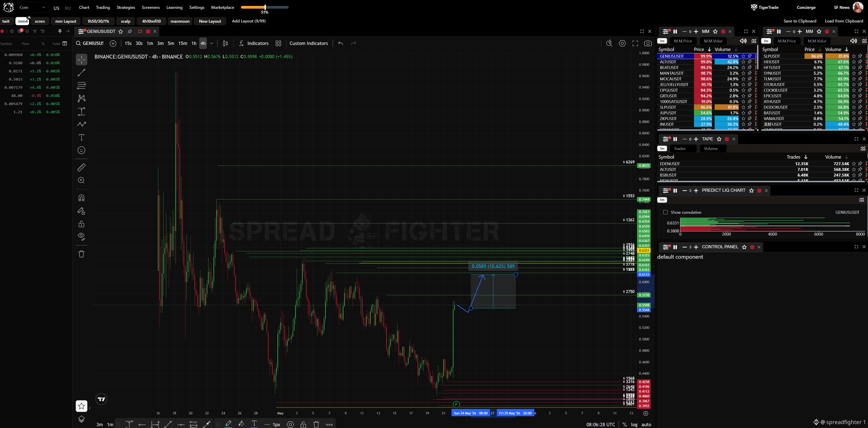868x428 pixels.
Task: Select the crosshair cursor tool
Action: click(81, 60)
